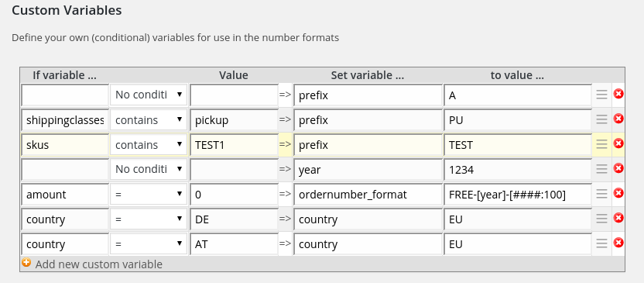This screenshot has width=644, height=283.
Task: Click the orange plus add icon
Action: pyautogui.click(x=26, y=262)
